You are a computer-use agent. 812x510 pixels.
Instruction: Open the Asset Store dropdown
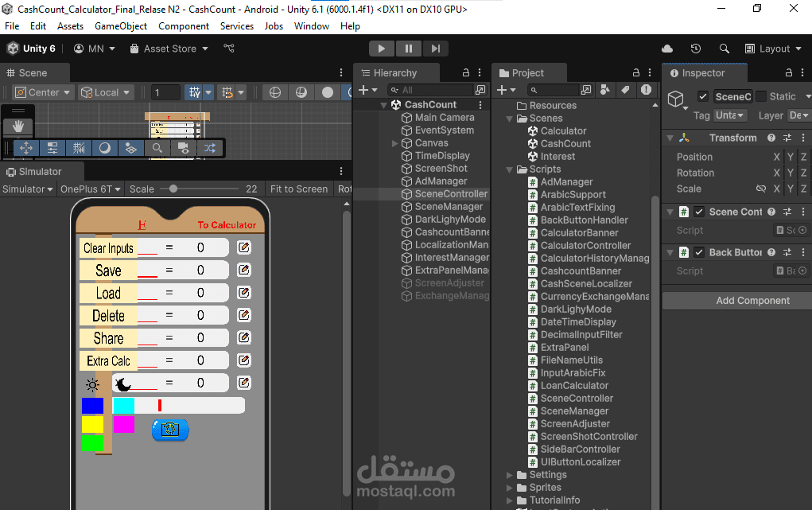tap(169, 49)
